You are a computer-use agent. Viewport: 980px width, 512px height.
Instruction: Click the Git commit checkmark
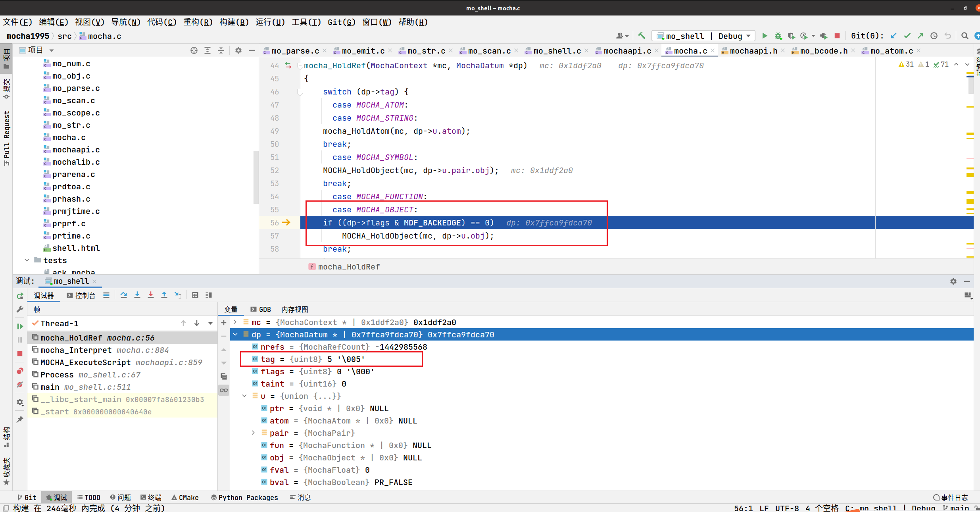[907, 36]
